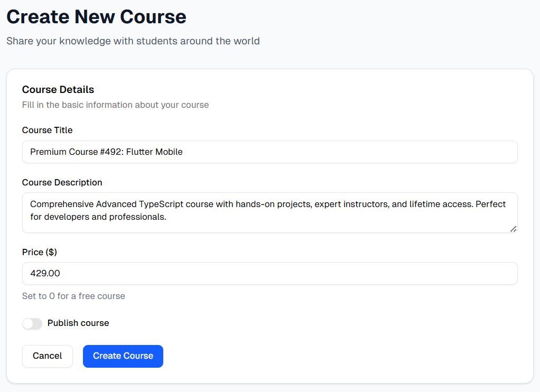Click the "Price ($)" field label
Image resolution: width=540 pixels, height=392 pixels.
point(39,252)
